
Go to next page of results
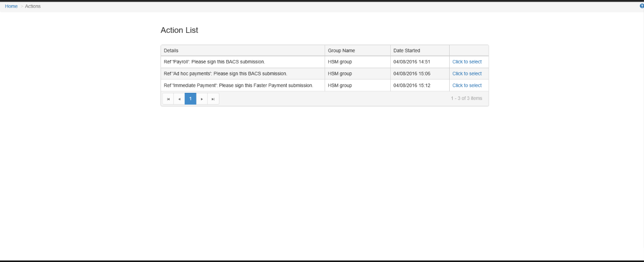(202, 99)
